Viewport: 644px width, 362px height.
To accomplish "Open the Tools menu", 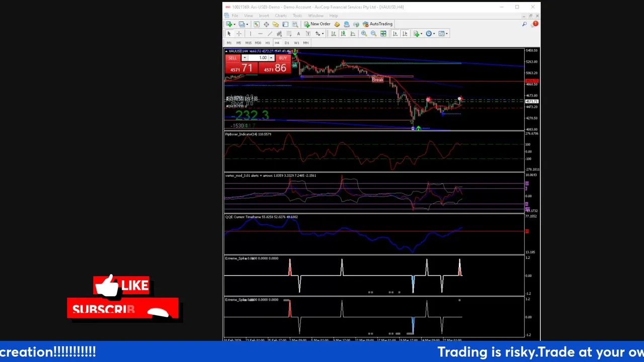I will (297, 16).
